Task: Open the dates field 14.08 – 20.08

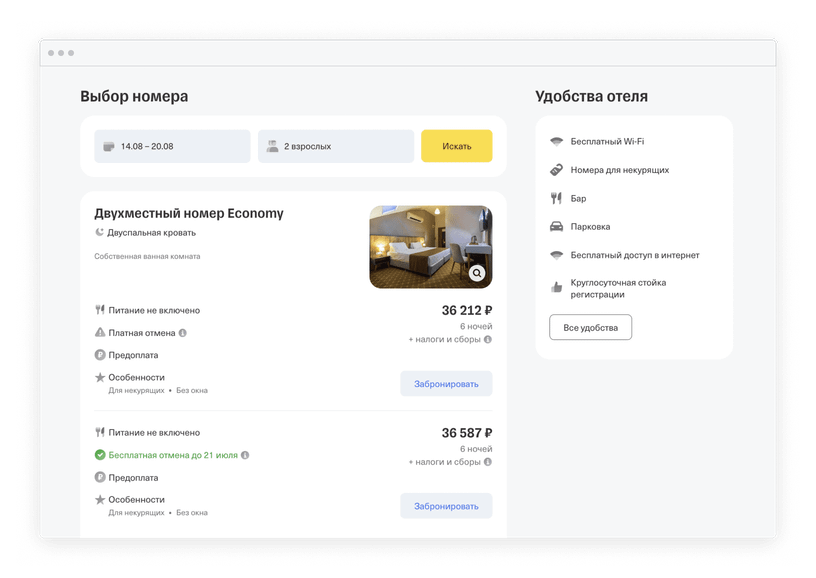Action: coord(172,146)
